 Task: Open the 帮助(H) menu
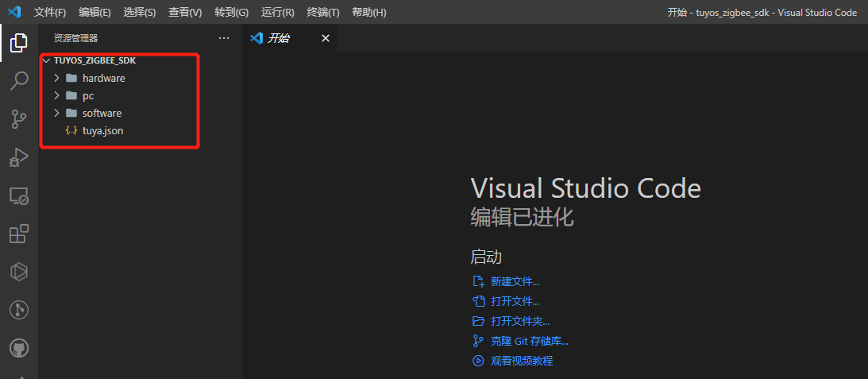coord(368,12)
